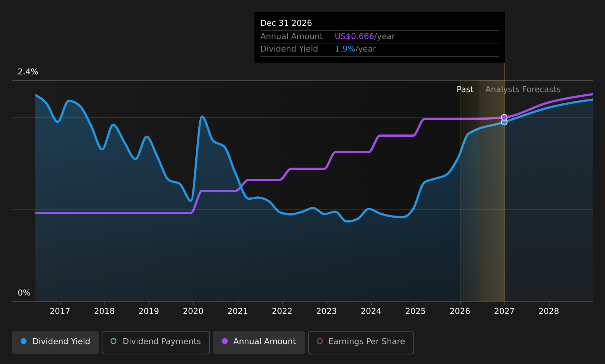Click the 0% y-axis label
The width and height of the screenshot is (605, 364).
tap(24, 293)
